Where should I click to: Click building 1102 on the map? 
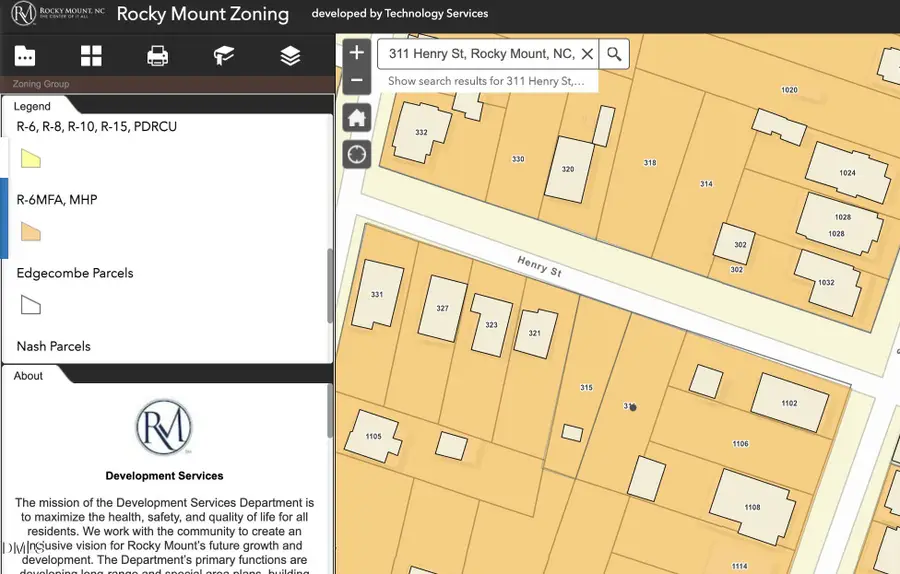pyautogui.click(x=790, y=402)
